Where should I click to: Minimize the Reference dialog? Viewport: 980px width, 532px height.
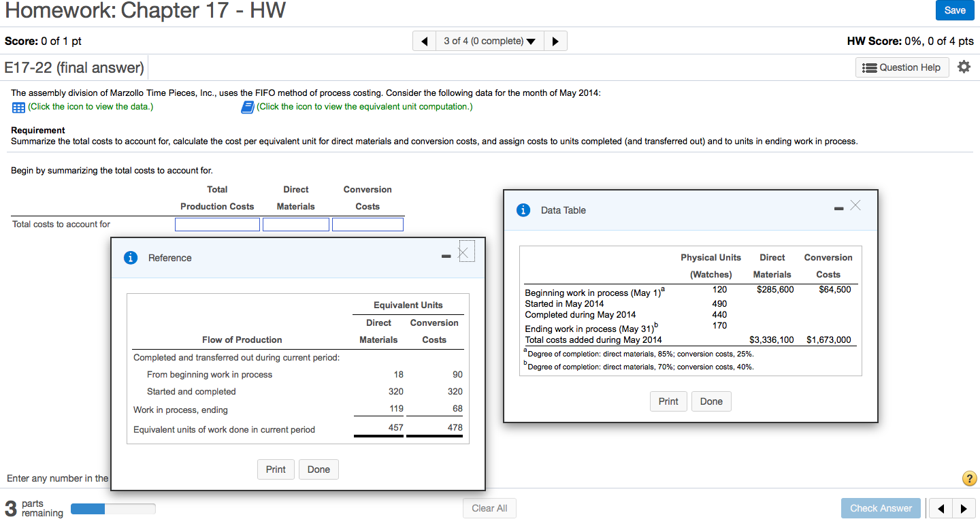[446, 256]
